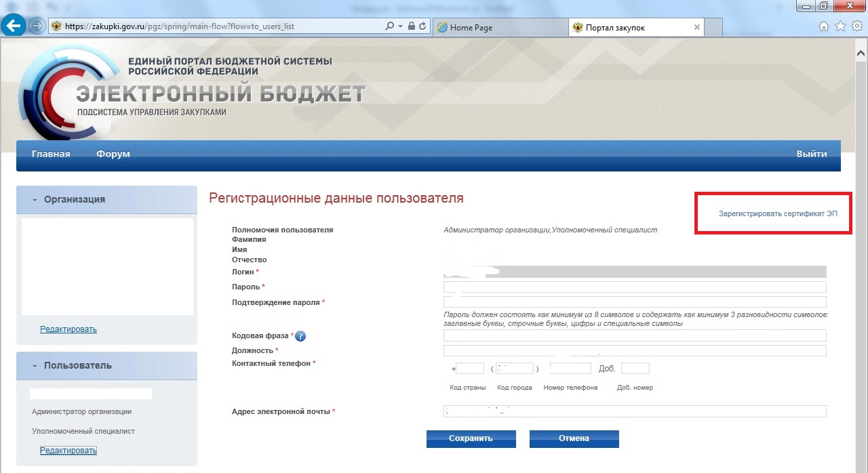Click the Выйти logout link
The height and width of the screenshot is (473, 868).
811,154
